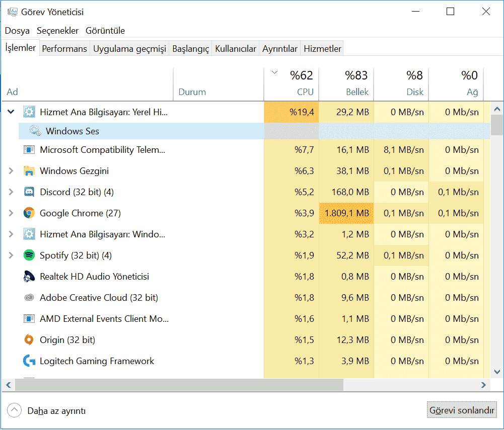Switch to the Uygulama geçmişi tab
The height and width of the screenshot is (430, 504).
point(129,48)
